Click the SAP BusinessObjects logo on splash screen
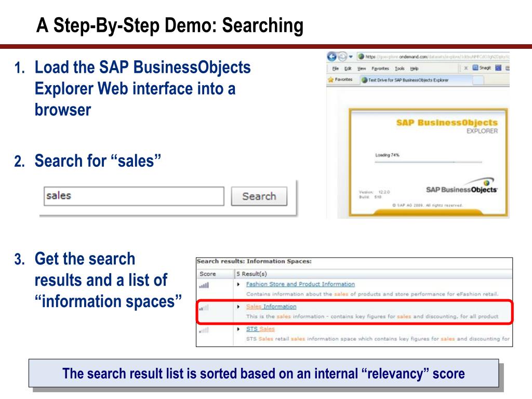The height and width of the screenshot is (399, 532). (461, 186)
